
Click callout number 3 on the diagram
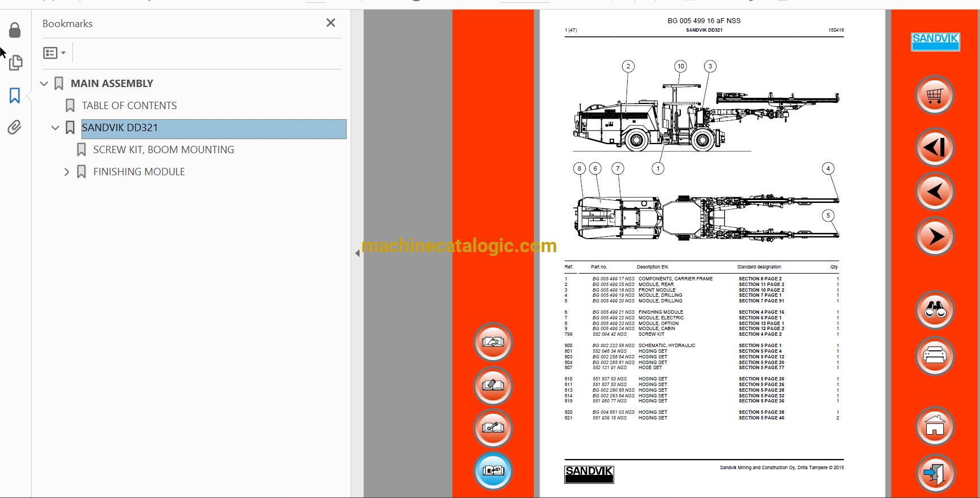coord(710,66)
